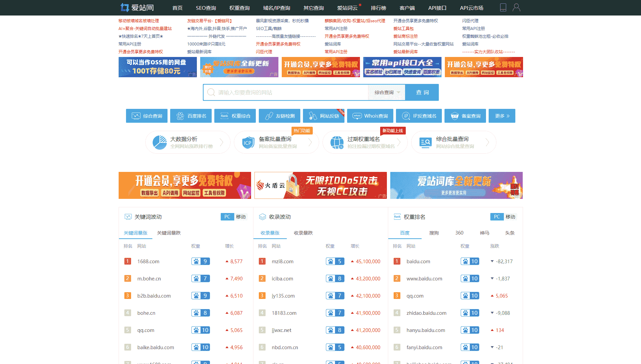Open 排行榜 nav item
The image size is (641, 364).
378,8
